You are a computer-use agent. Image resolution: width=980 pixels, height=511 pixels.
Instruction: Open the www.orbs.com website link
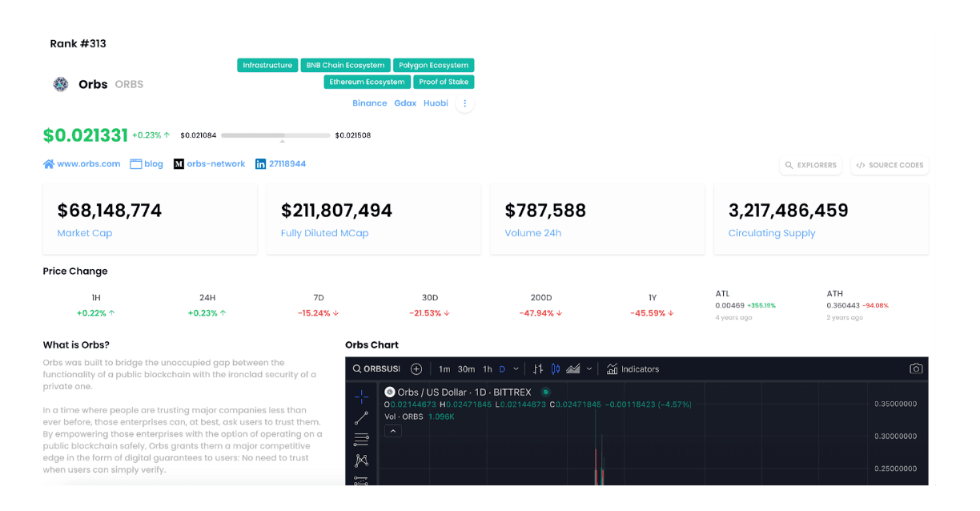pos(88,164)
